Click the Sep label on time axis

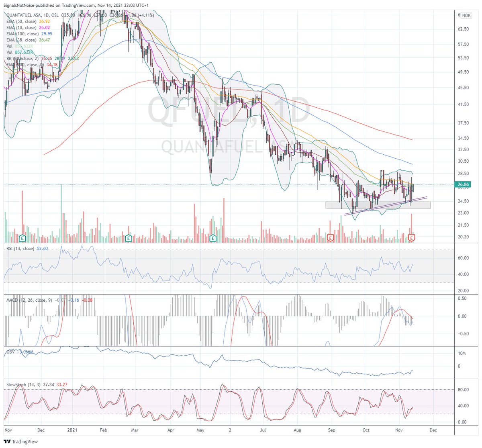331,430
